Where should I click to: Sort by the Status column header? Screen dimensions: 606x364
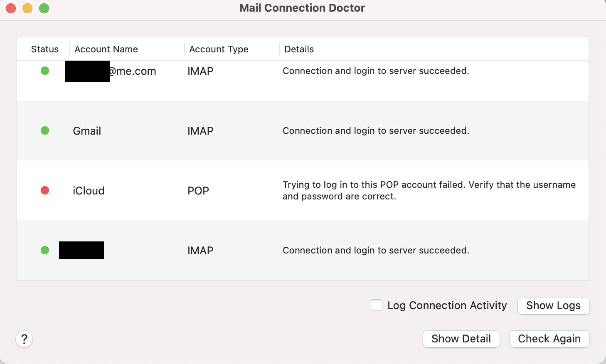coord(44,49)
